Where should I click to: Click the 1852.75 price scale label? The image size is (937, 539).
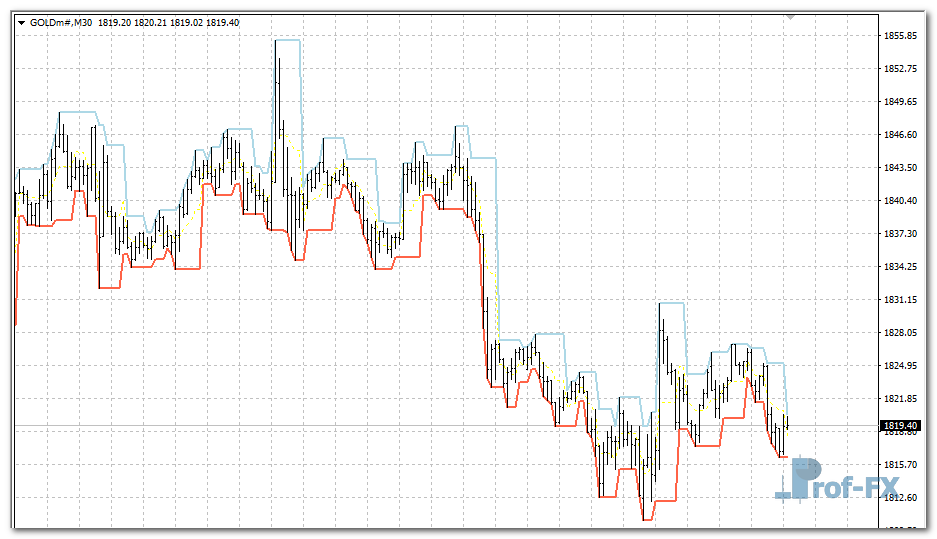901,69
